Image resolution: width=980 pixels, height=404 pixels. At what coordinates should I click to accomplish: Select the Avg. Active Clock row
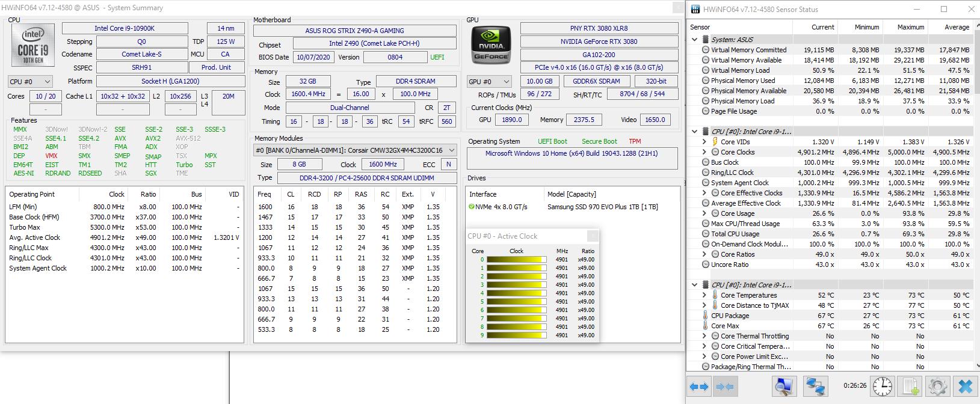pos(124,237)
